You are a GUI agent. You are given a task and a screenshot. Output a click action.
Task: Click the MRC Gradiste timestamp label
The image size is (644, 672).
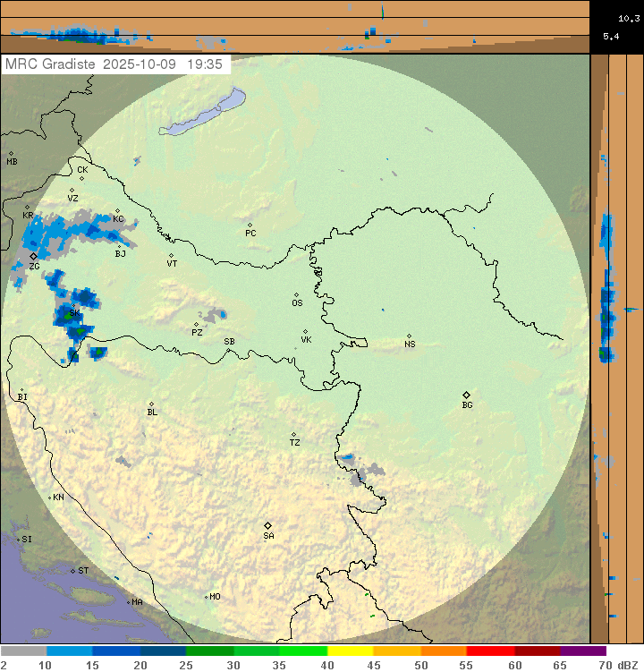pyautogui.click(x=116, y=64)
